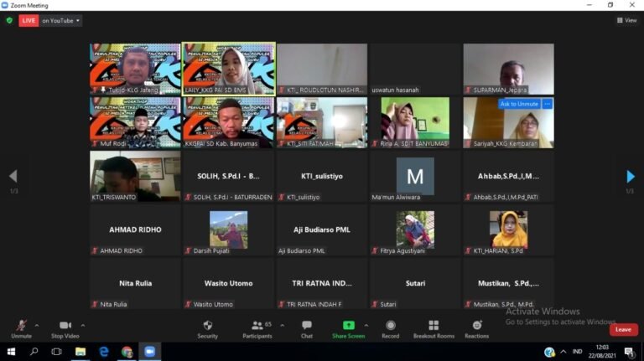644x361 pixels.
Task: Select the KTI_TRISWANTO video tile
Action: pyautogui.click(x=135, y=177)
